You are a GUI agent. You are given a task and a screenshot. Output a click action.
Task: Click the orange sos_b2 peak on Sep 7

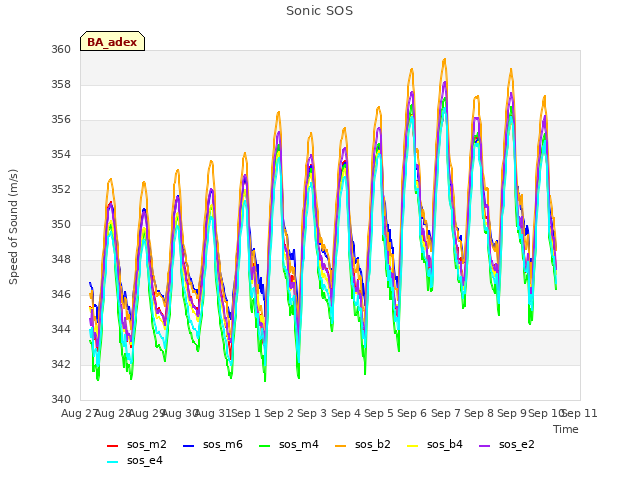(444, 60)
